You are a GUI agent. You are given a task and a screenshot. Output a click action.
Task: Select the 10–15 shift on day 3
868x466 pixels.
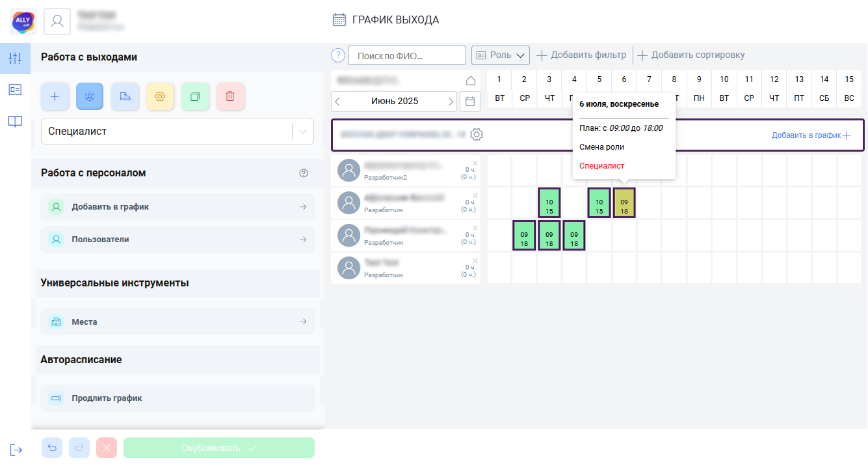click(x=549, y=202)
